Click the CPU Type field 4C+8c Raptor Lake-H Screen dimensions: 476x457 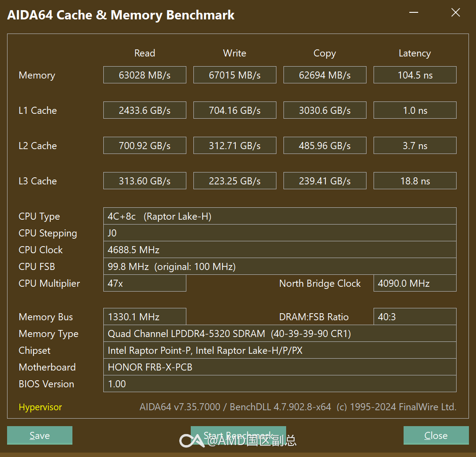280,216
